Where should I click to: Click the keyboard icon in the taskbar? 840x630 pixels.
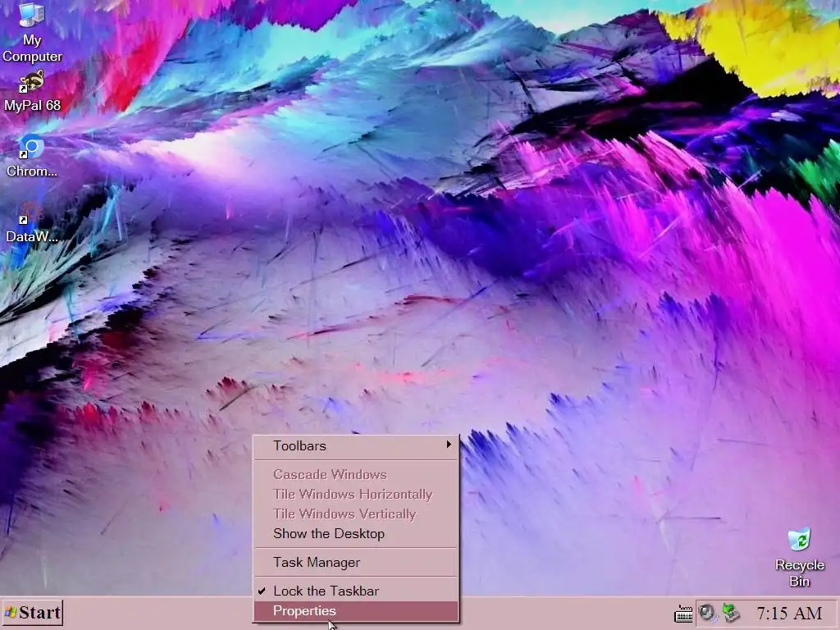pyautogui.click(x=683, y=613)
